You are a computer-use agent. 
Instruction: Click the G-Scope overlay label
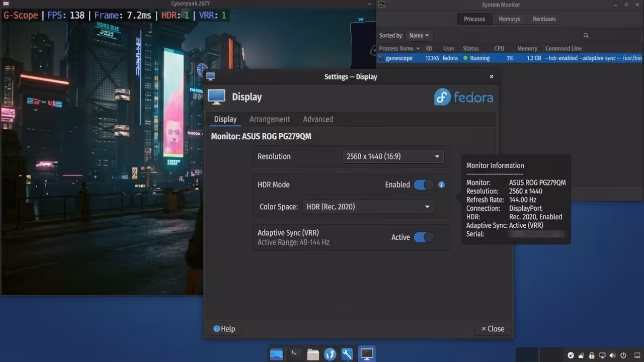coord(21,15)
